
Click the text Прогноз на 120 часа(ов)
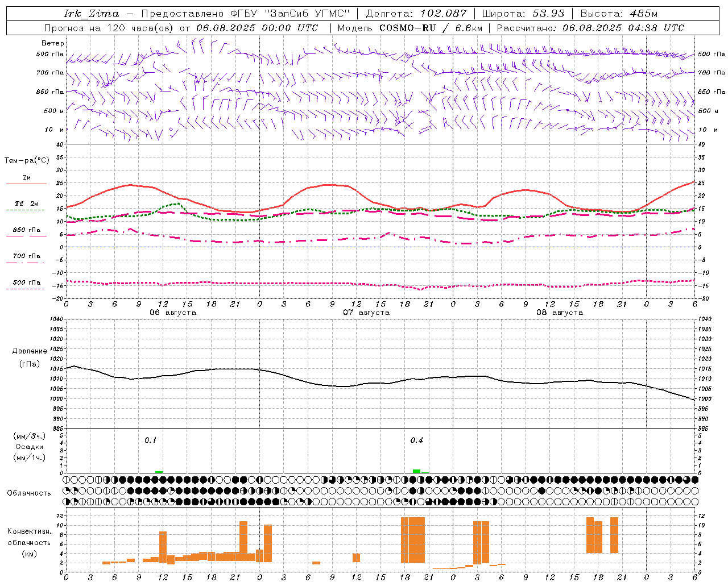click(109, 28)
